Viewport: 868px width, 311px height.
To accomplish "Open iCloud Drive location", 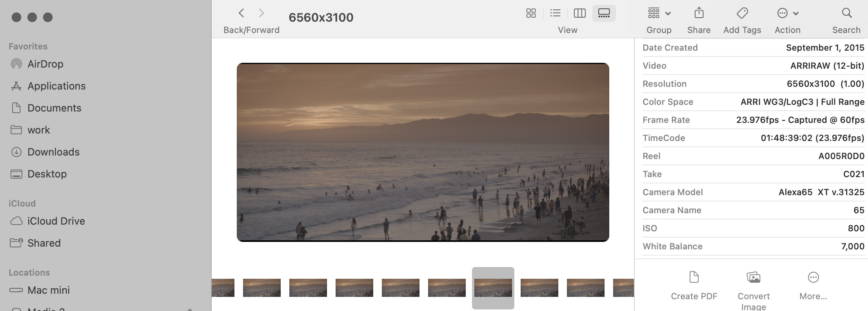I will point(56,221).
